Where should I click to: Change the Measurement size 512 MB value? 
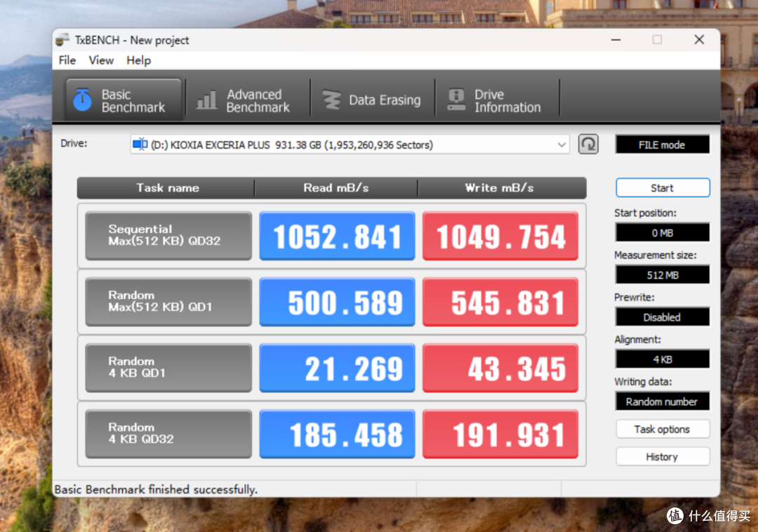(663, 275)
